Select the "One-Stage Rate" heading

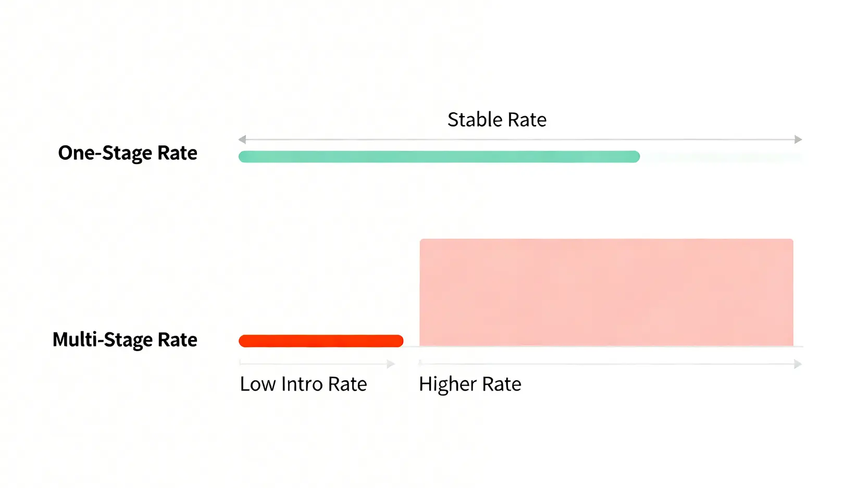128,153
